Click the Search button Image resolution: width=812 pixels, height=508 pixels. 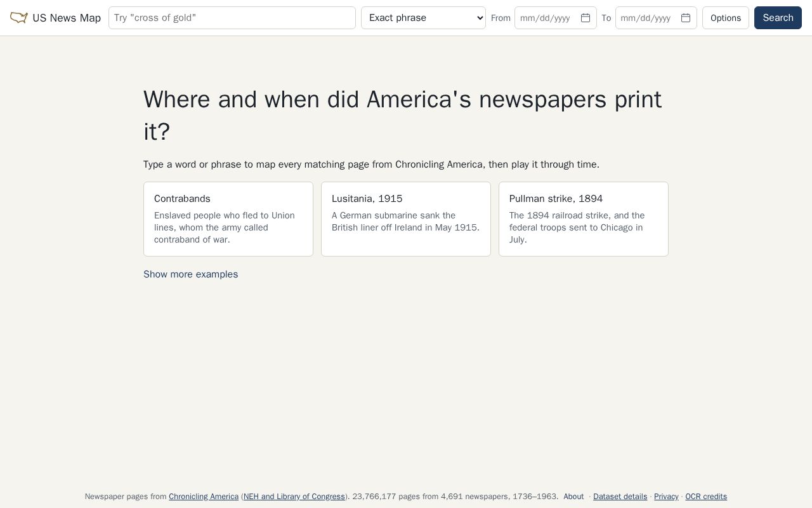[778, 18]
